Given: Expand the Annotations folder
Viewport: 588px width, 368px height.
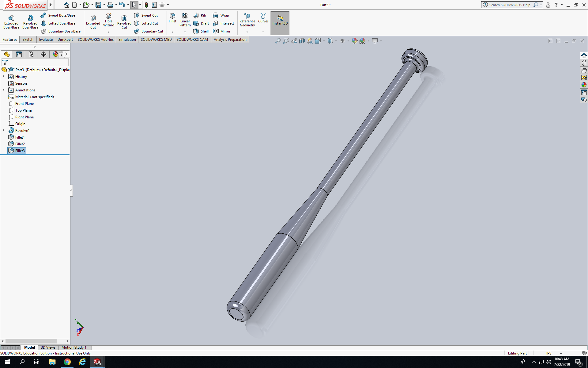Looking at the screenshot, I should 4,90.
